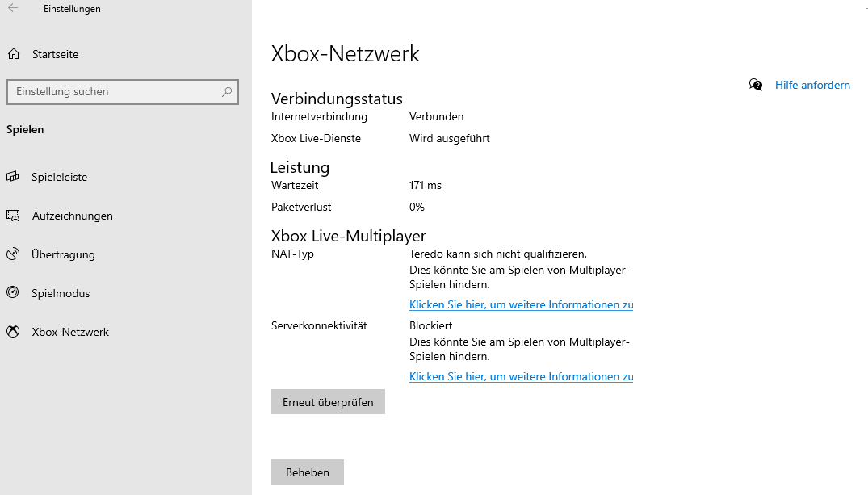Click the Xbox-Netzwerk page heading
868x495 pixels.
click(346, 54)
